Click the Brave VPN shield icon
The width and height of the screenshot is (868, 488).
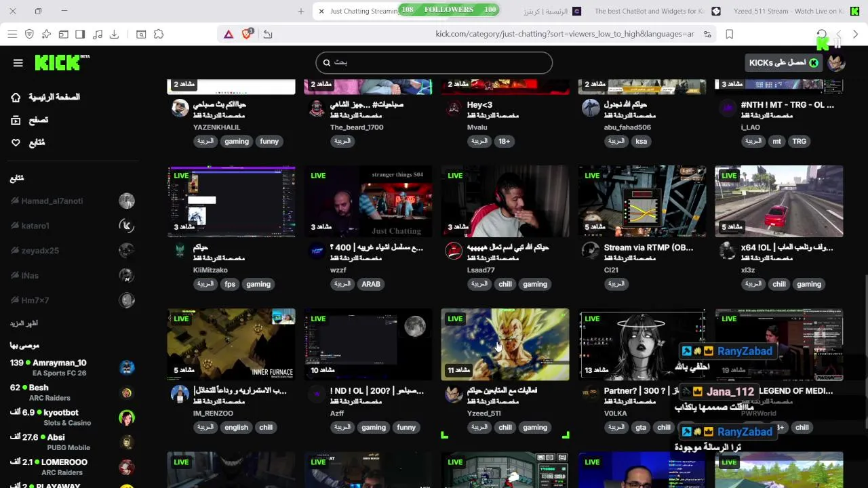pos(29,34)
